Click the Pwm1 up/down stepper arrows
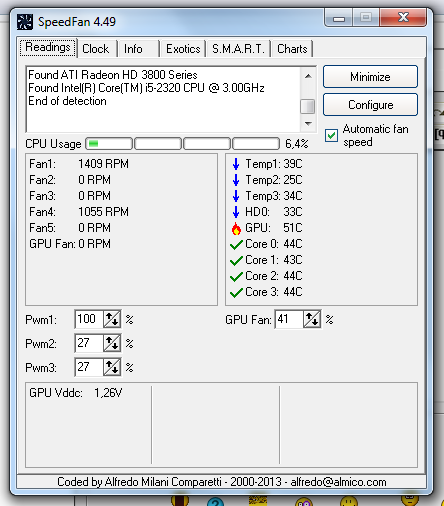444x506 pixels. pyautogui.click(x=112, y=319)
